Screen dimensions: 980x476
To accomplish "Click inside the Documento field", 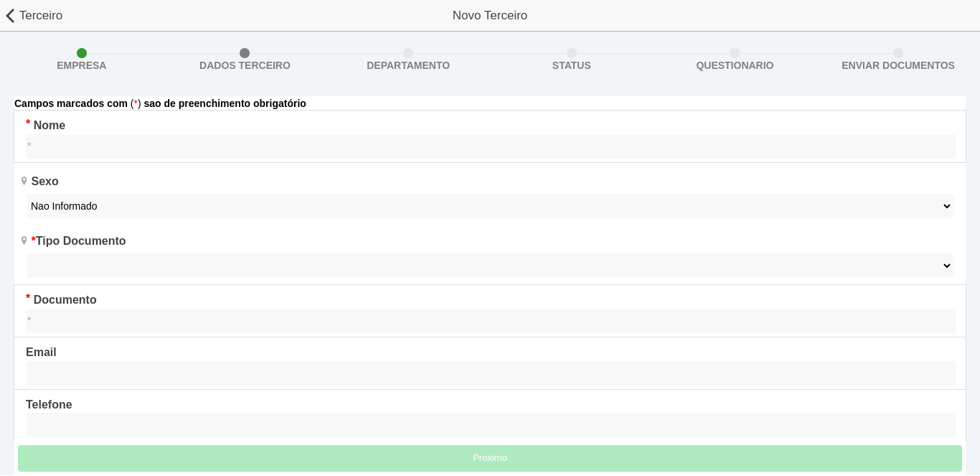I will pyautogui.click(x=490, y=321).
